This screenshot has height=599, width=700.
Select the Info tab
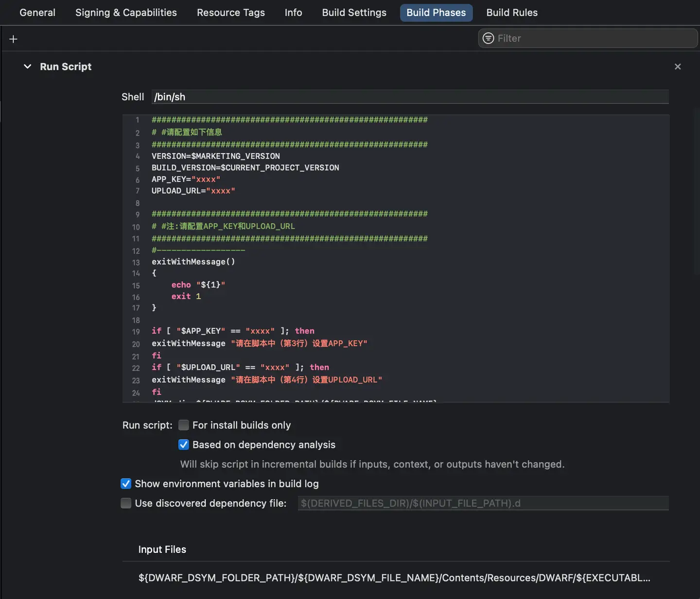click(x=293, y=13)
